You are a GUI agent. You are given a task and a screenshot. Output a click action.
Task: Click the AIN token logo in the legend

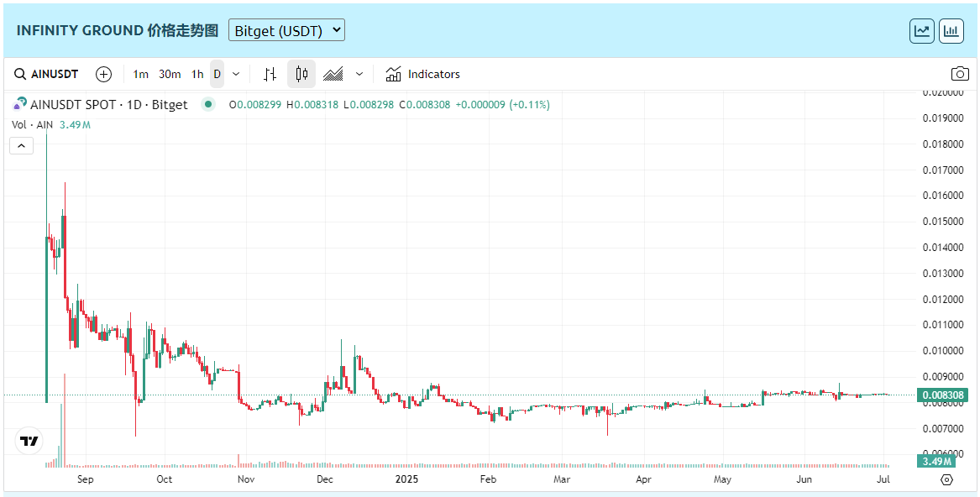click(20, 104)
